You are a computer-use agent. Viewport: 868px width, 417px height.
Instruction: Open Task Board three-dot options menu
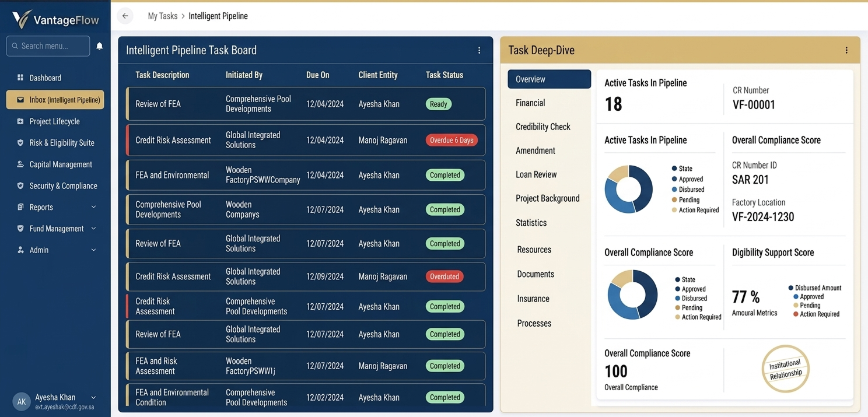[479, 51]
